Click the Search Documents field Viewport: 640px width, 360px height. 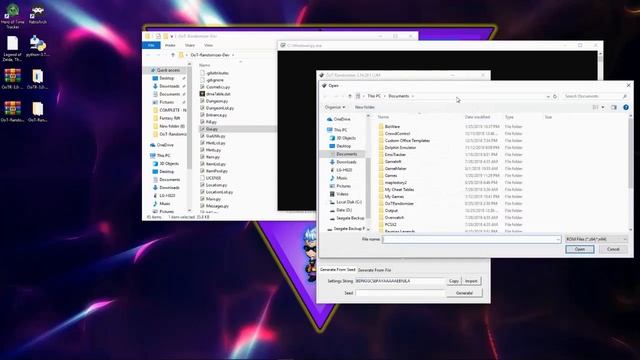595,96
